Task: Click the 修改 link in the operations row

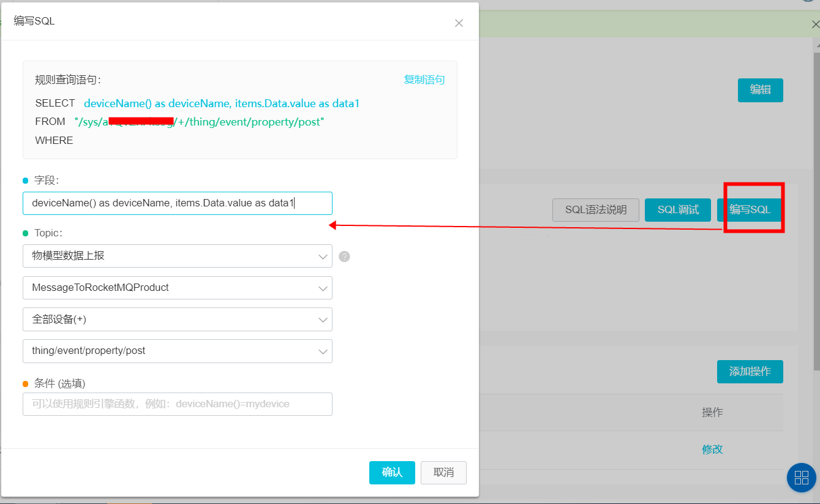Action: (x=712, y=449)
